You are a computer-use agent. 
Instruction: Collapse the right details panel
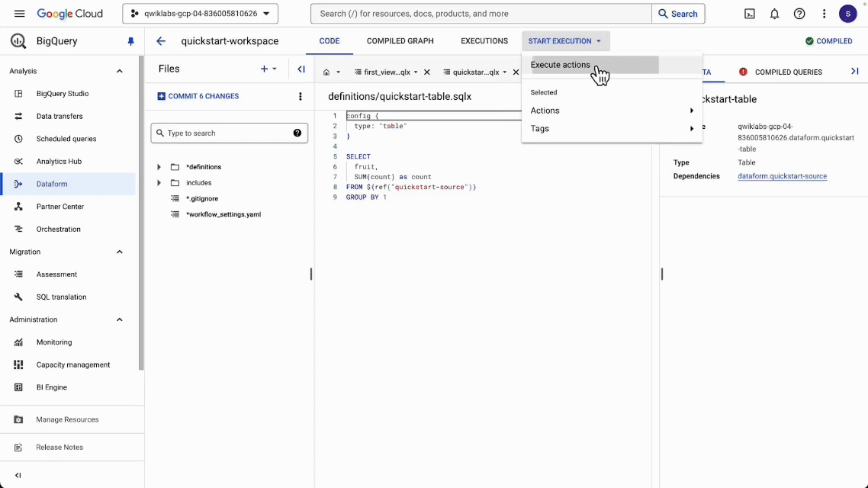855,72
